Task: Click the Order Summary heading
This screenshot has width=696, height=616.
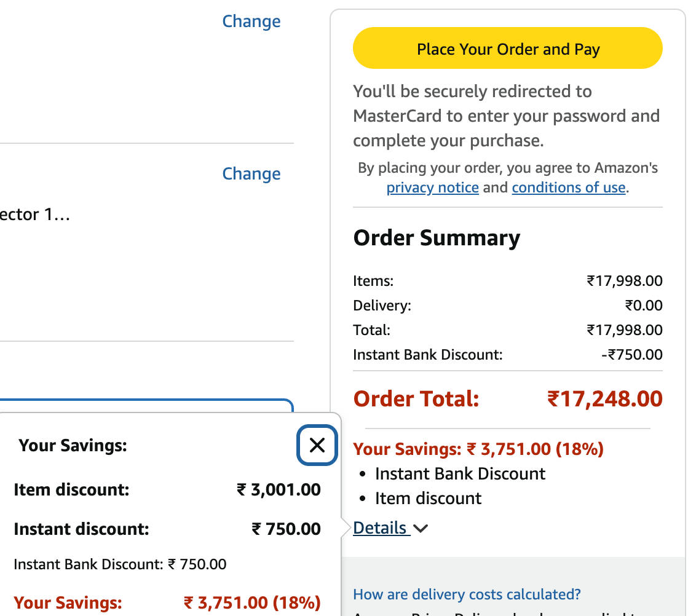Action: tap(437, 238)
